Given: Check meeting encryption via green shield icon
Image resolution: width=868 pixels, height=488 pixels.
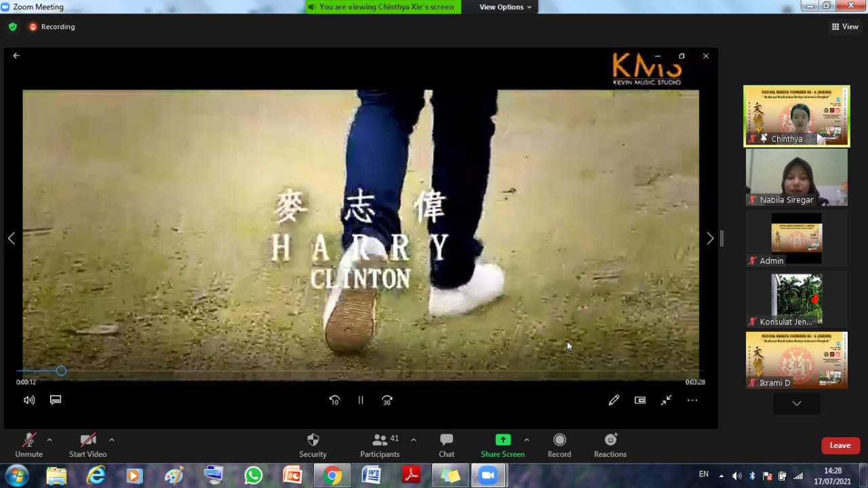Looking at the screenshot, I should click(x=13, y=27).
